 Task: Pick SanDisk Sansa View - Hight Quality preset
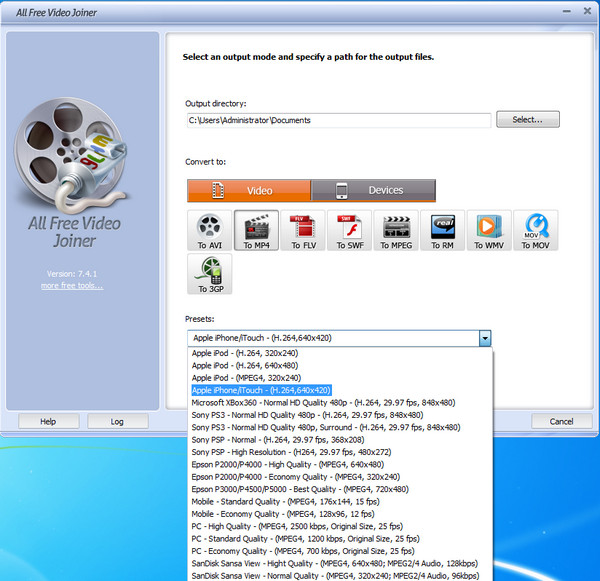(x=340, y=563)
